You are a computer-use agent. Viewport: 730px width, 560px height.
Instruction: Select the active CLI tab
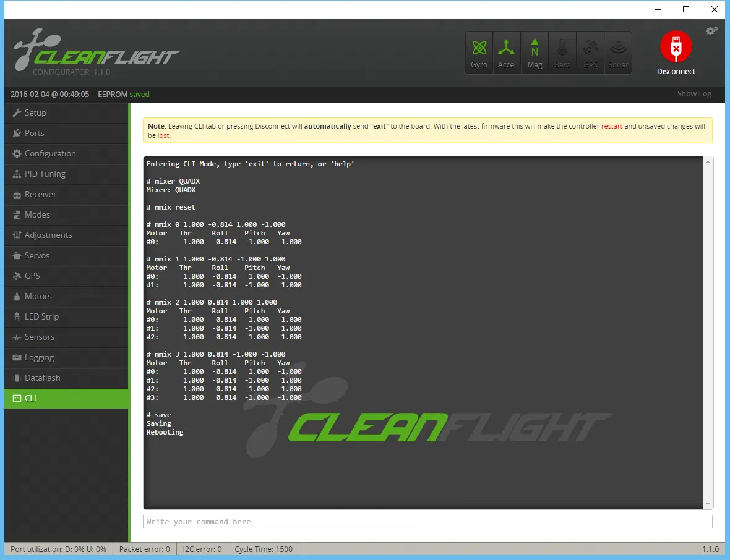(x=66, y=398)
